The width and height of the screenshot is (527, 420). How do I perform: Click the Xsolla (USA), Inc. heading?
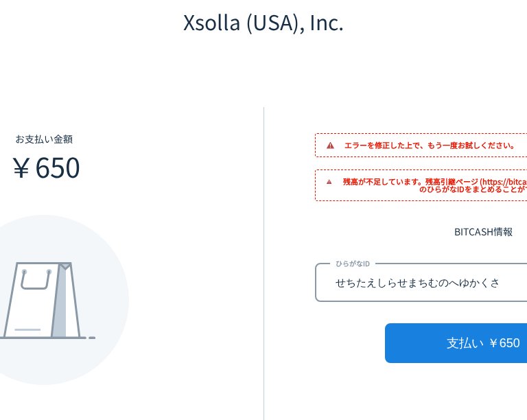pos(263,23)
